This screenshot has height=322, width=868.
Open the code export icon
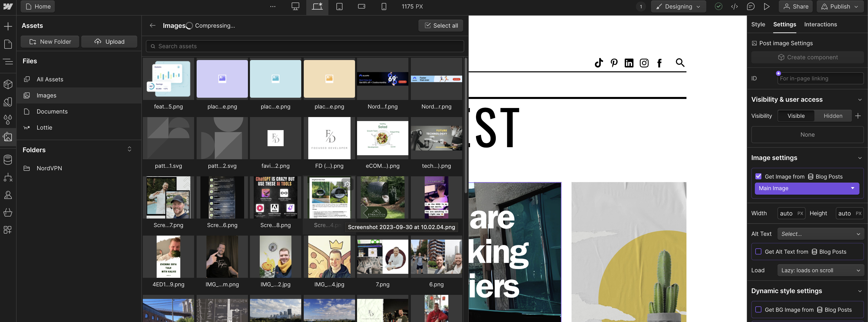734,6
